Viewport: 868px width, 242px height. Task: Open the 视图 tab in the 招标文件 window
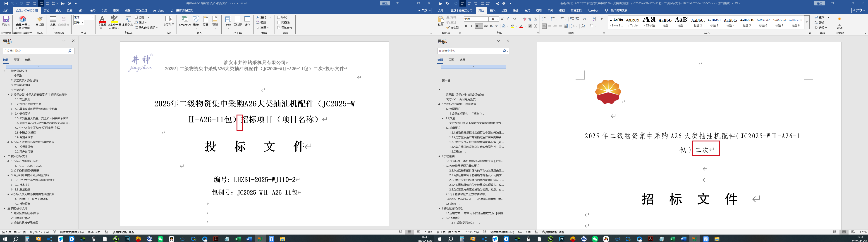coord(562,10)
